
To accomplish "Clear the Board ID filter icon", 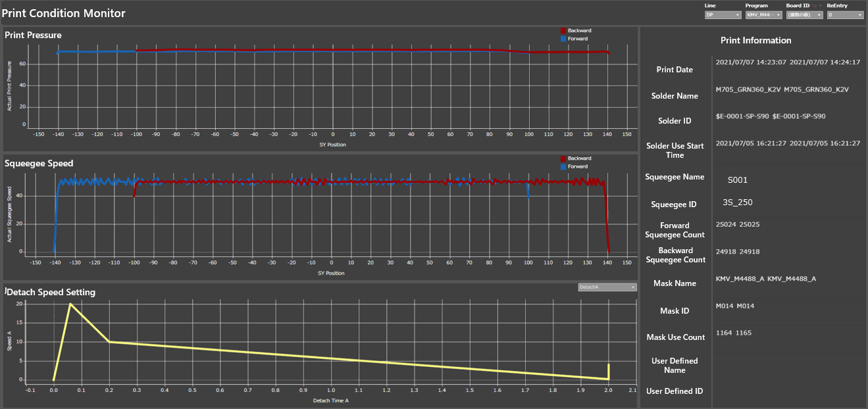I will [814, 5].
